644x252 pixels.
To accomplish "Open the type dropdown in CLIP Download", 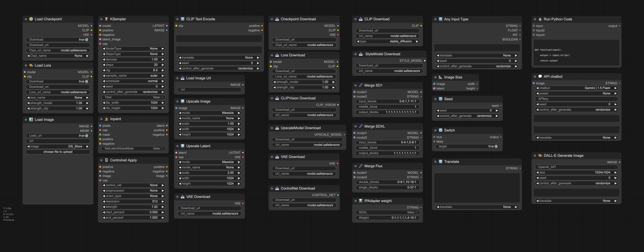I will tap(387, 42).
